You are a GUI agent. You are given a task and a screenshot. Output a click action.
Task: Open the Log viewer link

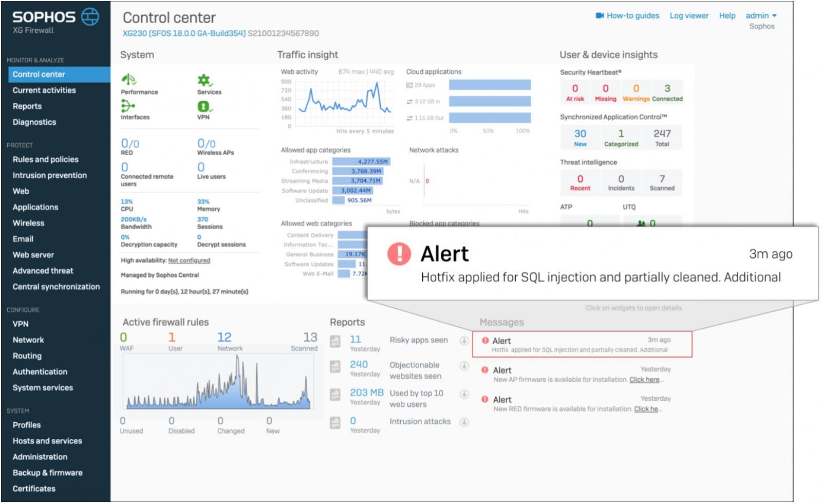click(x=689, y=15)
